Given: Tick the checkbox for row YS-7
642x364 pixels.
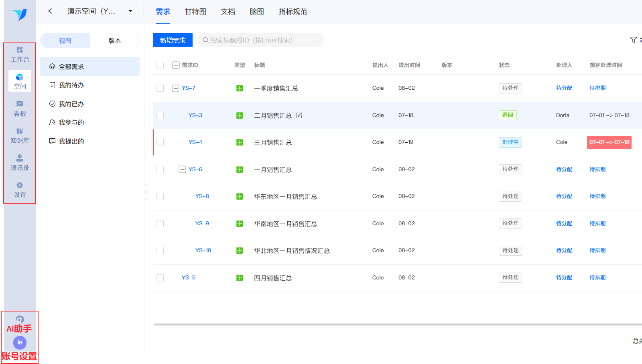Looking at the screenshot, I should coord(160,88).
